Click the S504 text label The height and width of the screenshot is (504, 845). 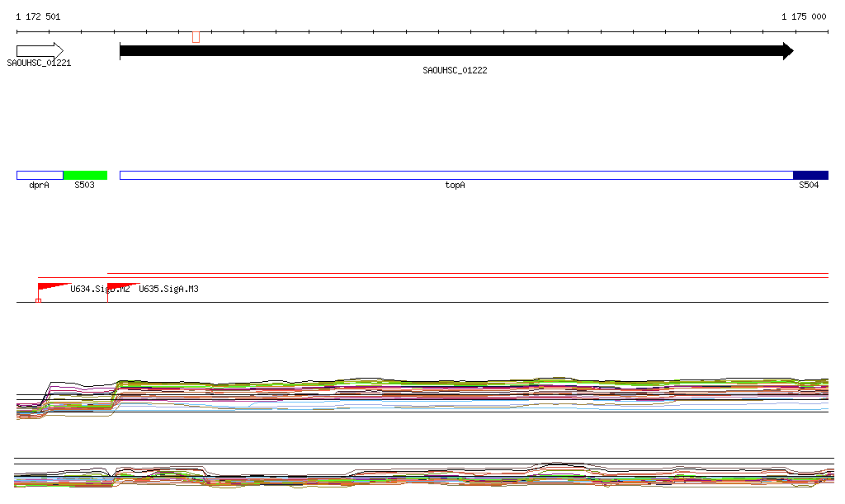click(x=809, y=186)
